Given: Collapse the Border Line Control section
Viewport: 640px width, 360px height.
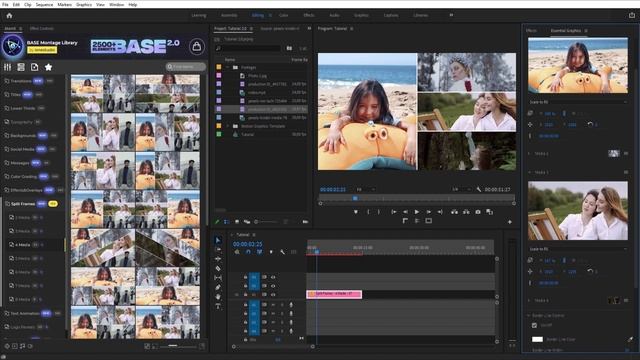Looking at the screenshot, I should click(x=529, y=316).
